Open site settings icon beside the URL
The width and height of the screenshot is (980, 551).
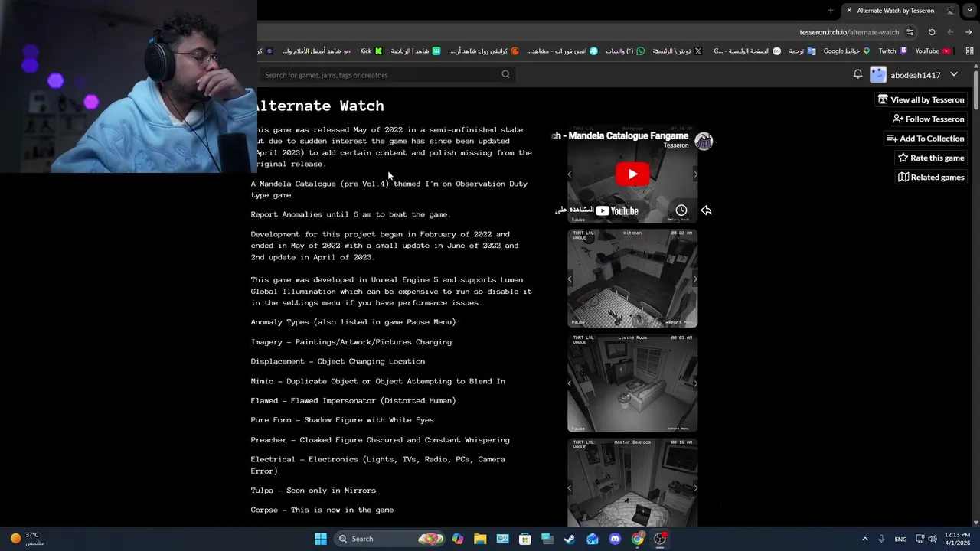[x=910, y=32]
